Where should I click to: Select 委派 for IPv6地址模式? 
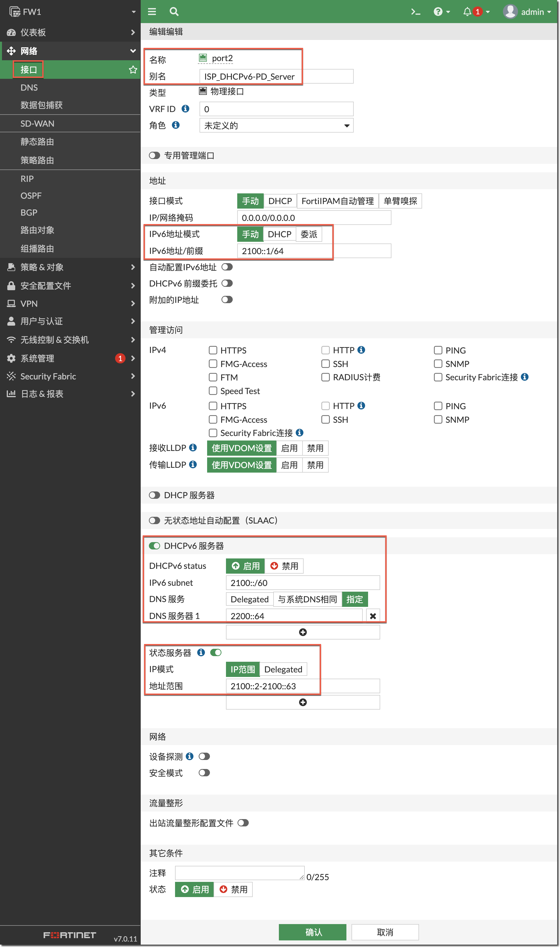[x=309, y=234]
